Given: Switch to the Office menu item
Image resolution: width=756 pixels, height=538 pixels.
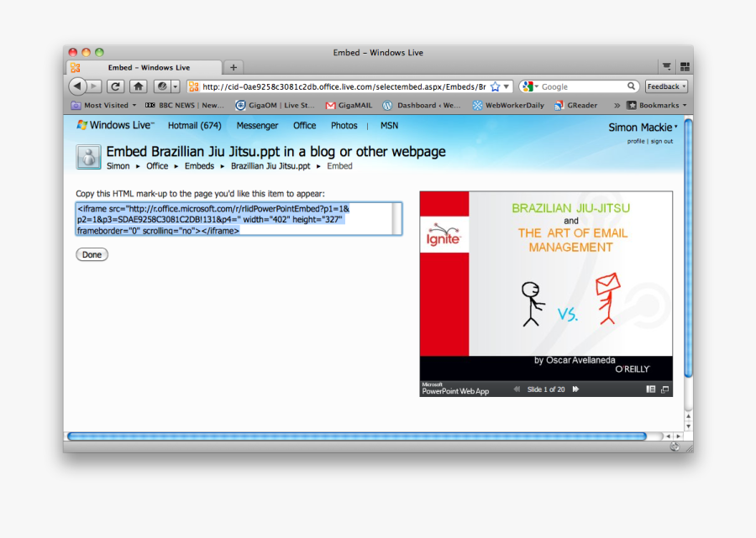Looking at the screenshot, I should point(304,125).
